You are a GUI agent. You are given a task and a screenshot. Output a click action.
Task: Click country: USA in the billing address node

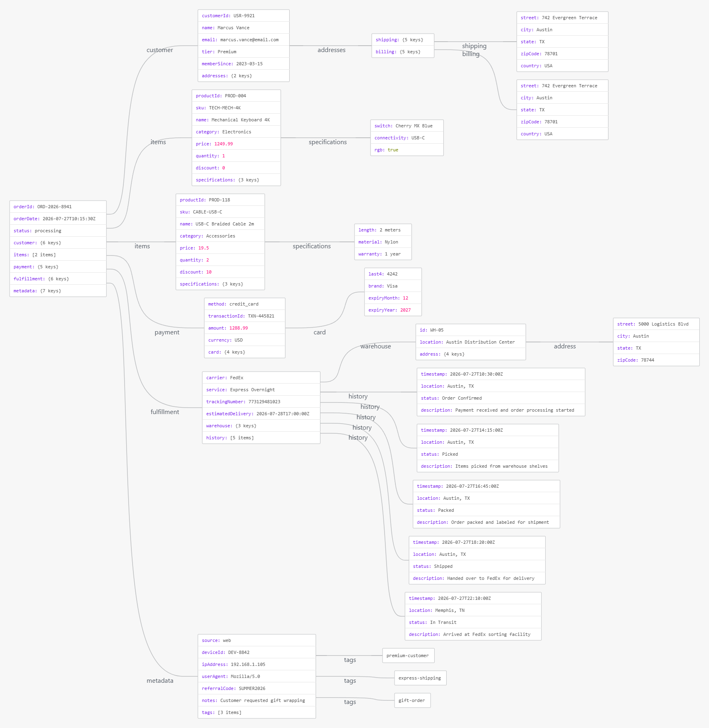(562, 134)
